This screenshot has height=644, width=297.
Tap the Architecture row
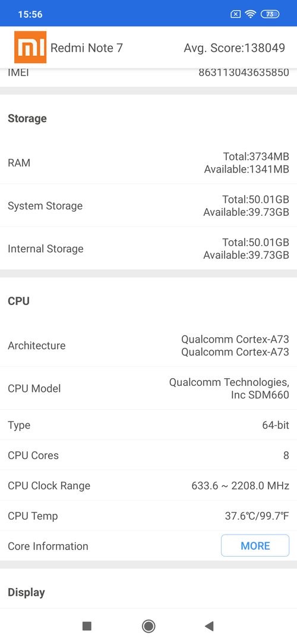coord(148,345)
